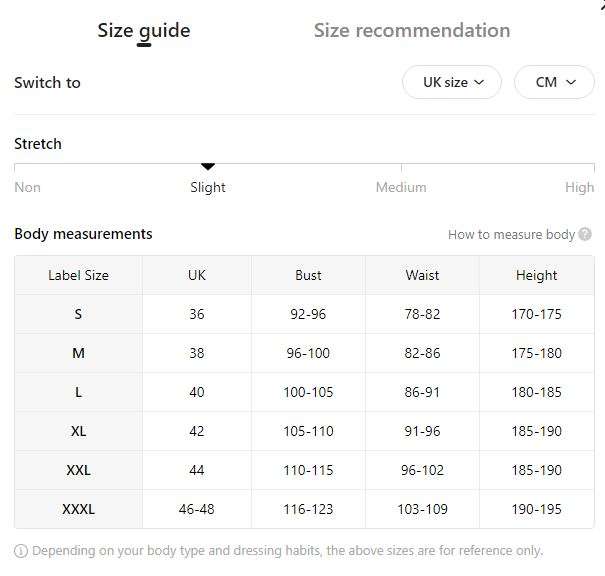Open the How to measure body link
605x576 pixels.
pyautogui.click(x=511, y=235)
